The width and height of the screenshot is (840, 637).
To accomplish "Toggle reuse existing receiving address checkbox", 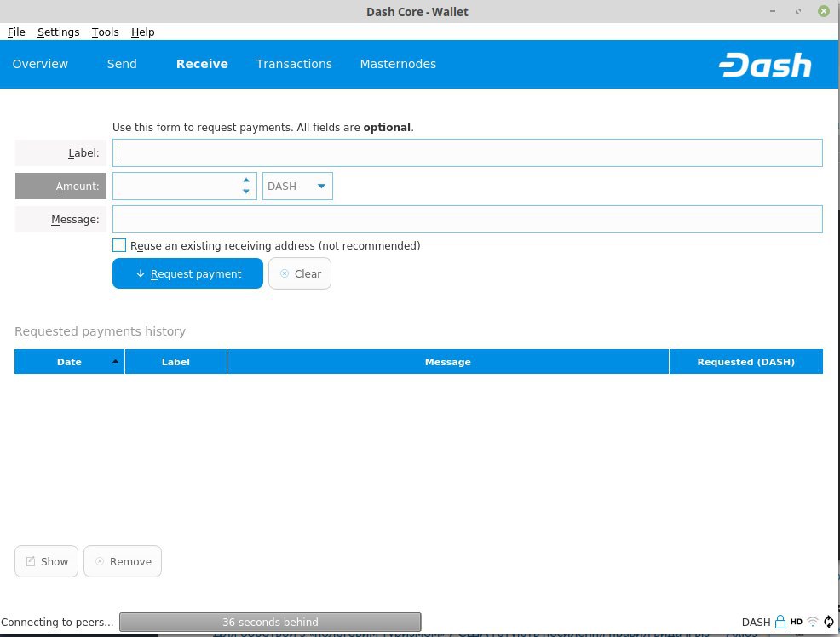I will [x=119, y=245].
